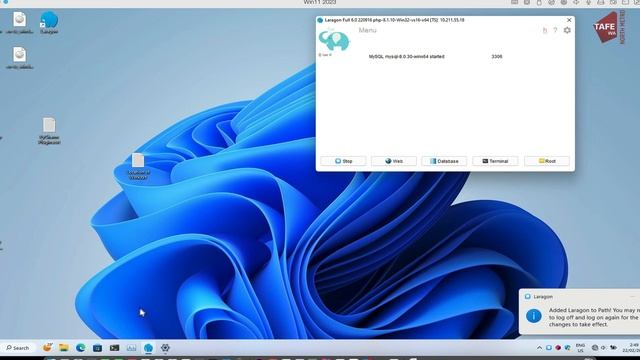Image resolution: width=640 pixels, height=360 pixels.
Task: Open Microsoft Store from the taskbar
Action: [97, 348]
